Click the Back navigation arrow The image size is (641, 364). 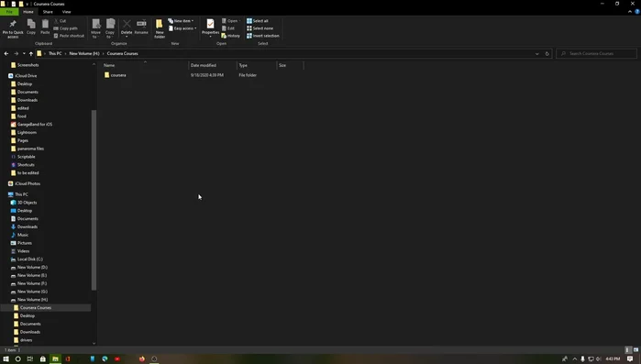coord(6,53)
